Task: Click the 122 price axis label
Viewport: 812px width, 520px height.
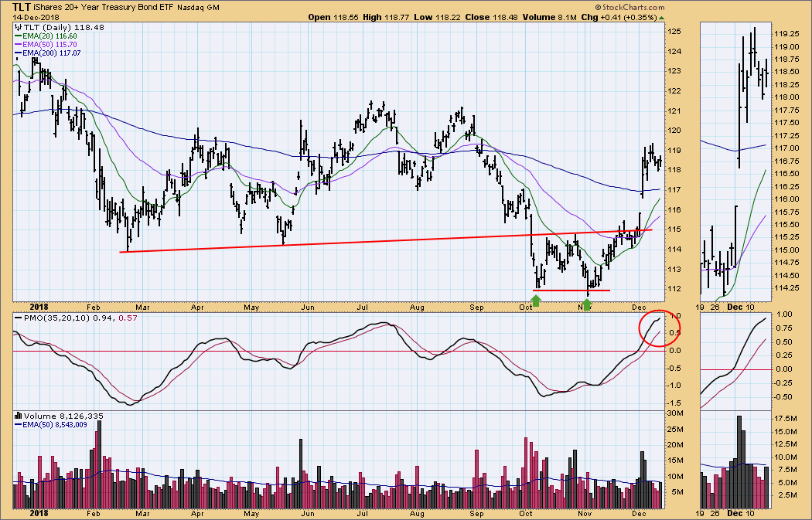Action: click(x=674, y=91)
